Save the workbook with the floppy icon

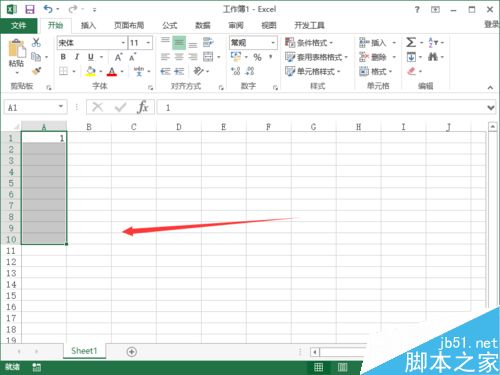[x=30, y=9]
